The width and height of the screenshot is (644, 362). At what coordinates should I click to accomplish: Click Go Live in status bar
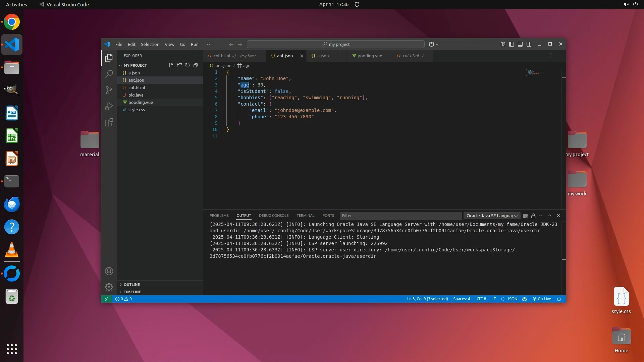coord(542,299)
